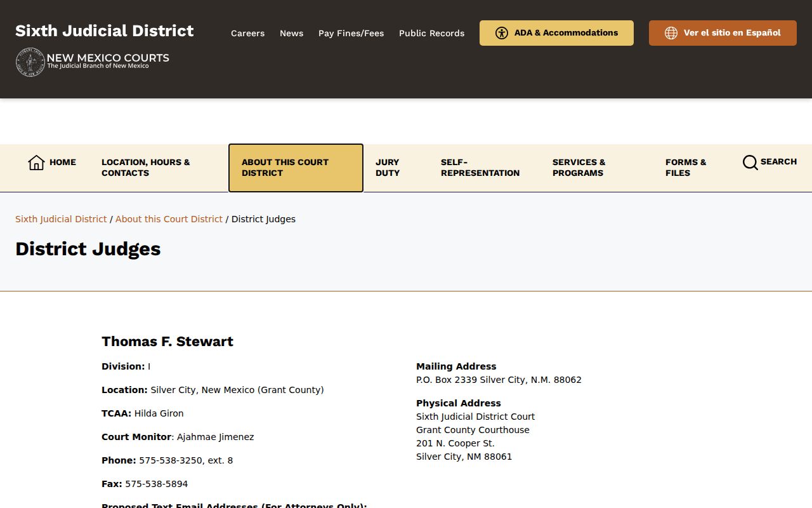
Task: Click the New Mexico Courts seal logo
Action: (x=30, y=62)
